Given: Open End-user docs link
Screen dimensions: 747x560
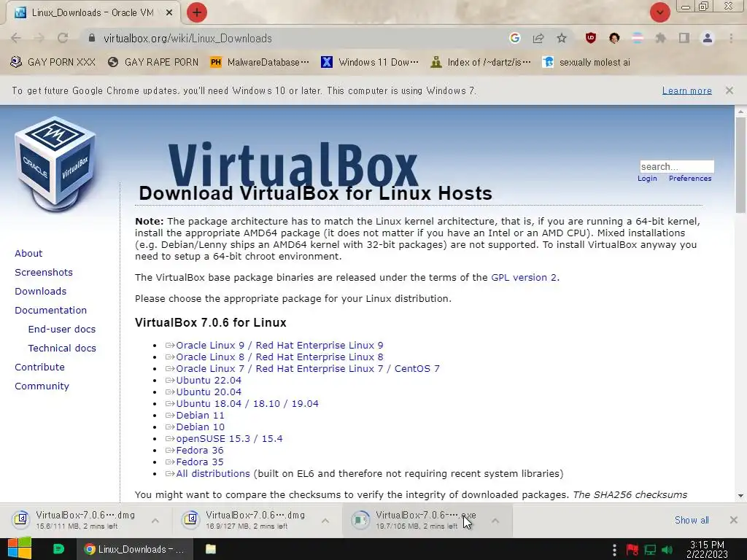Looking at the screenshot, I should point(62,330).
